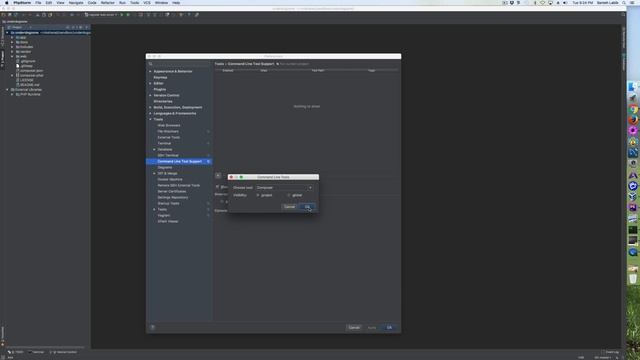This screenshot has height=360, width=640.
Task: Click Cancel button in Preferences window
Action: coord(354,327)
